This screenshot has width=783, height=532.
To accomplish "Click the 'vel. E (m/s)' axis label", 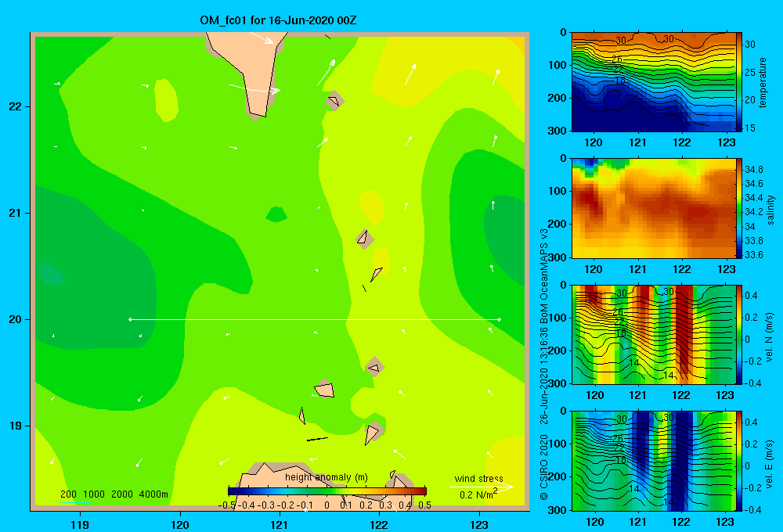I will tap(769, 463).
